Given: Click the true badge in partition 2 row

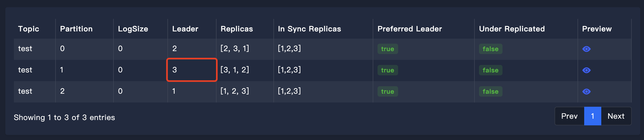Looking at the screenshot, I should point(387,92).
